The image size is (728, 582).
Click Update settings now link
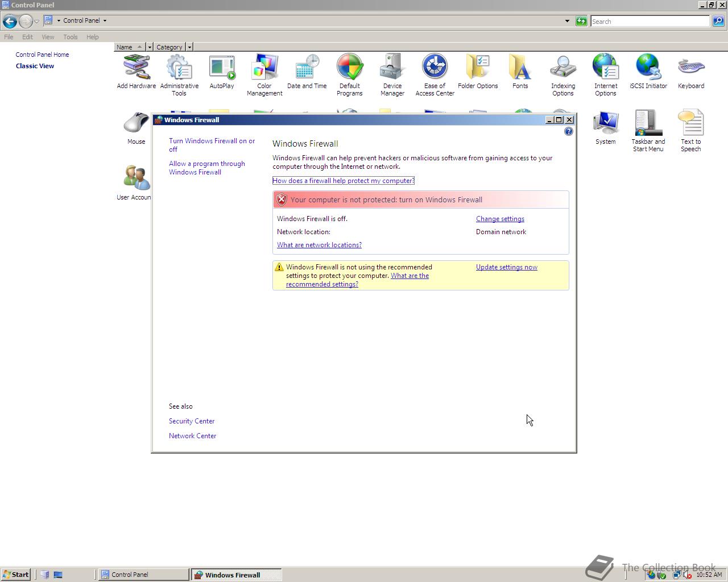[507, 267]
